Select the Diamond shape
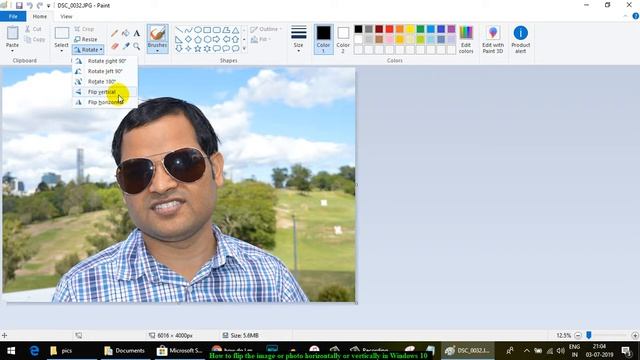 pyautogui.click(x=188, y=40)
